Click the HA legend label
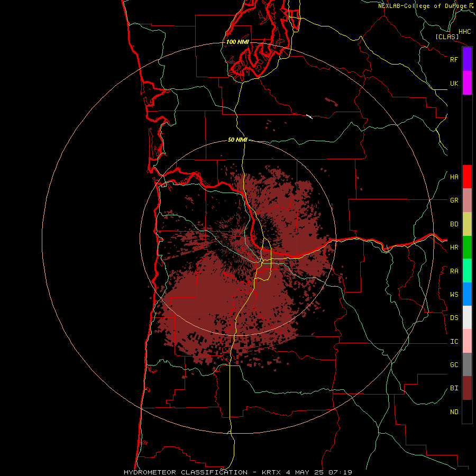This screenshot has height=476, width=476. tap(454, 177)
